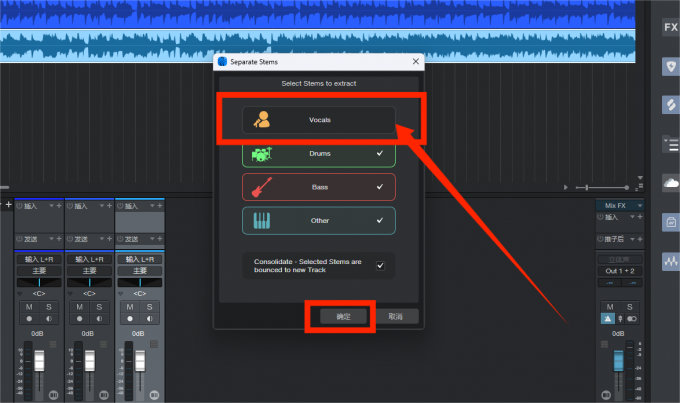Uncheck the Bass stem option

coord(319,187)
